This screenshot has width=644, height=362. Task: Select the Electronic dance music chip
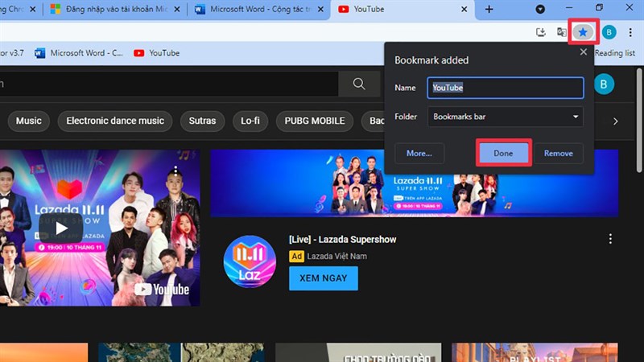[115, 121]
